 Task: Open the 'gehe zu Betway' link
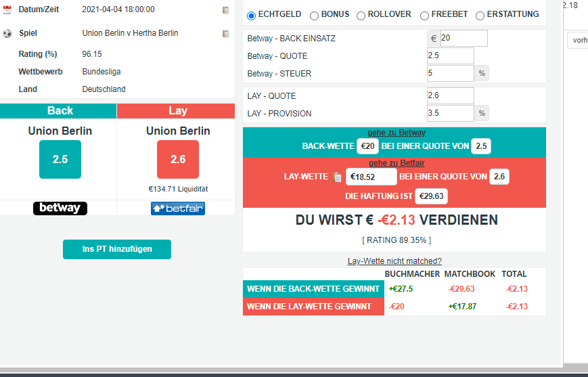(x=397, y=133)
